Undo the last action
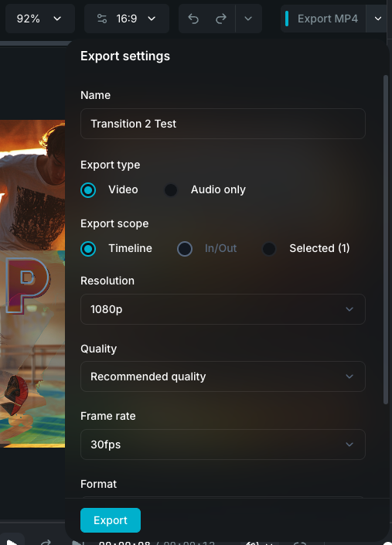The image size is (392, 545). click(x=193, y=19)
